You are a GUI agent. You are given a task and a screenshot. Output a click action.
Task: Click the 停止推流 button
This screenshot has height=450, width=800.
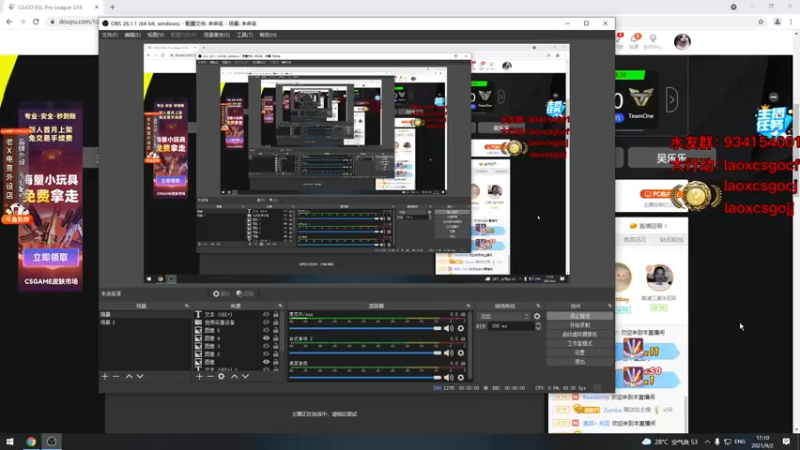[580, 316]
